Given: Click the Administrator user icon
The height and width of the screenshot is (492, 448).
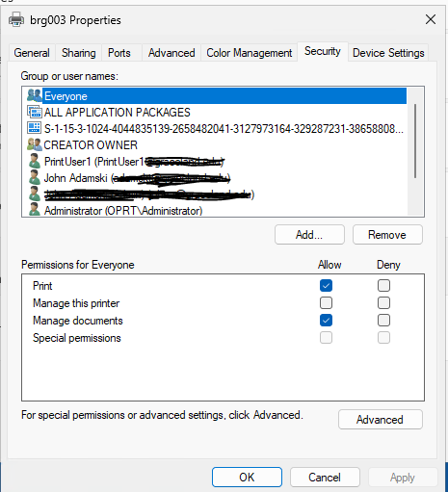Looking at the screenshot, I should click(x=34, y=210).
